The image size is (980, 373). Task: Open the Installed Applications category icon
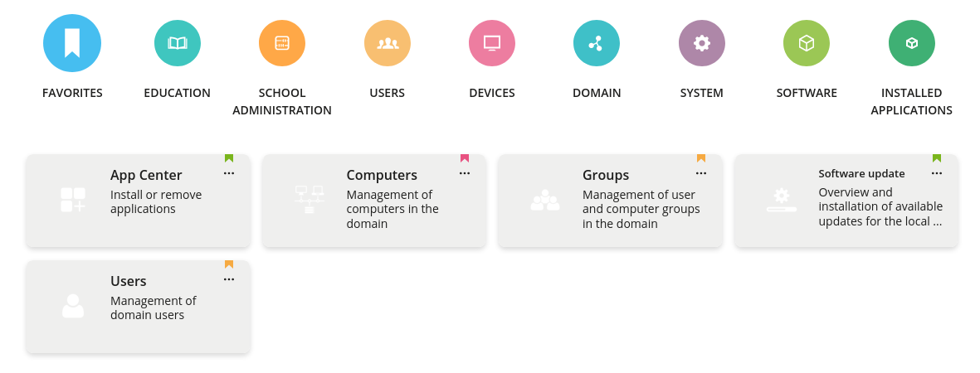coord(911,43)
